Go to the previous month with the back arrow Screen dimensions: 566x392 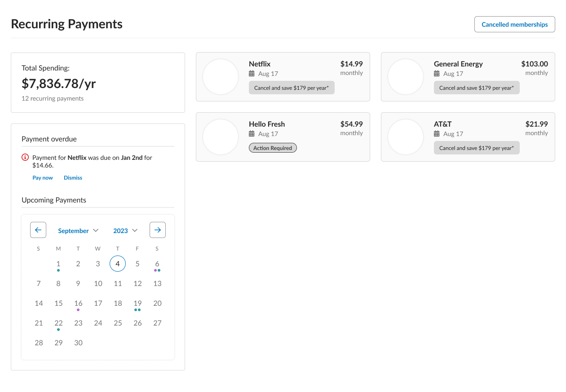click(38, 229)
